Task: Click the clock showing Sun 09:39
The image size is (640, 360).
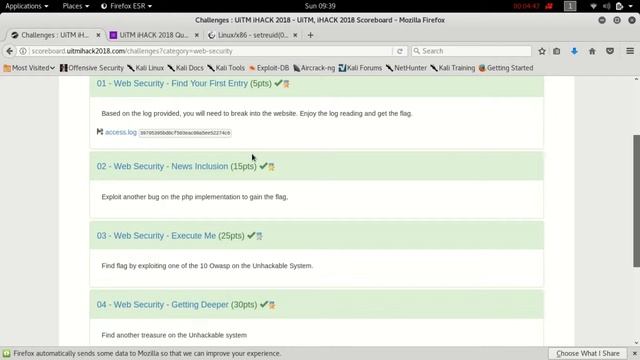Action: (x=320, y=6)
